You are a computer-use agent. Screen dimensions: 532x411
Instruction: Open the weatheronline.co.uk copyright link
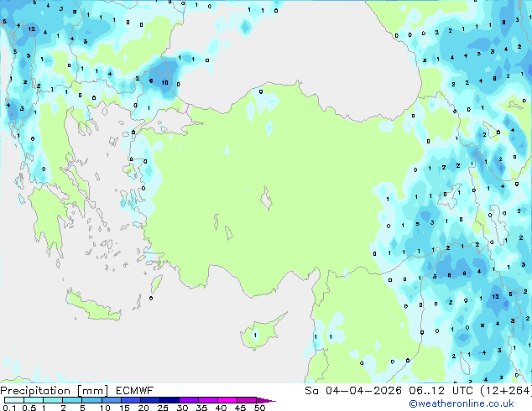461,403
